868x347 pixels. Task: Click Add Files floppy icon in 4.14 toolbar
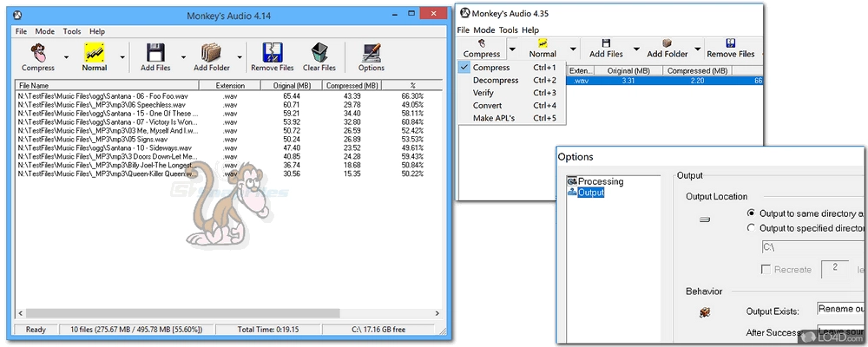(x=155, y=53)
